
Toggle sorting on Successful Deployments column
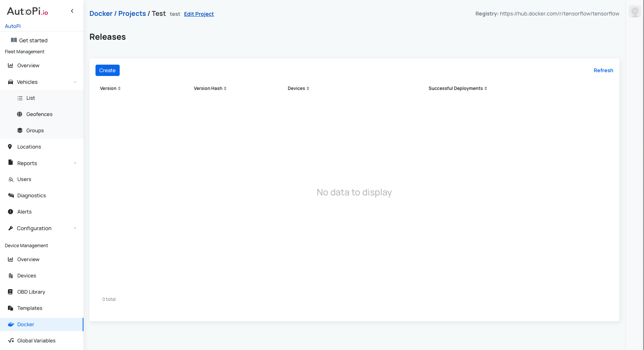point(485,88)
